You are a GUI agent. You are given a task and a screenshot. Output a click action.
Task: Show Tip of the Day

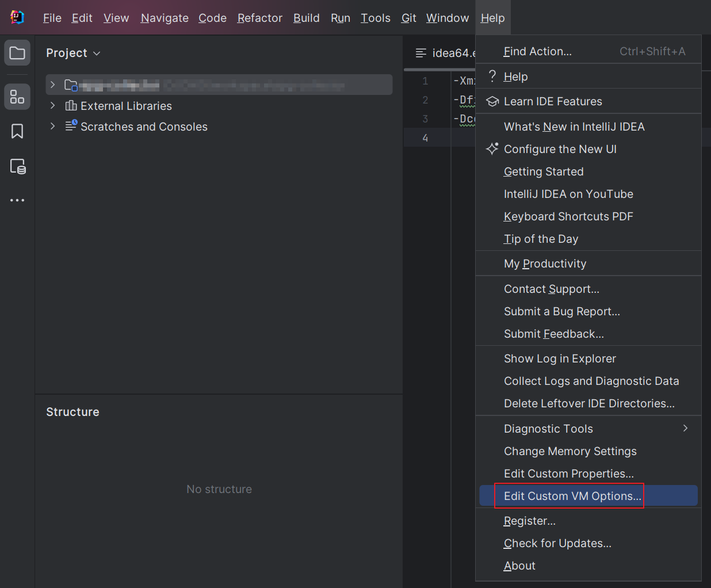tap(588, 239)
